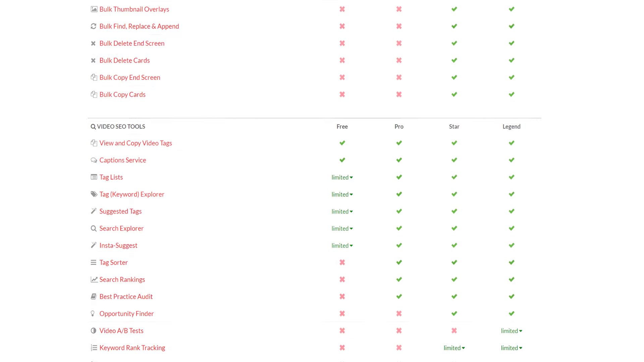The width and height of the screenshot is (644, 362).
Task: Toggle Legend plan Bulk Copy Cards checkmark
Action: point(511,94)
